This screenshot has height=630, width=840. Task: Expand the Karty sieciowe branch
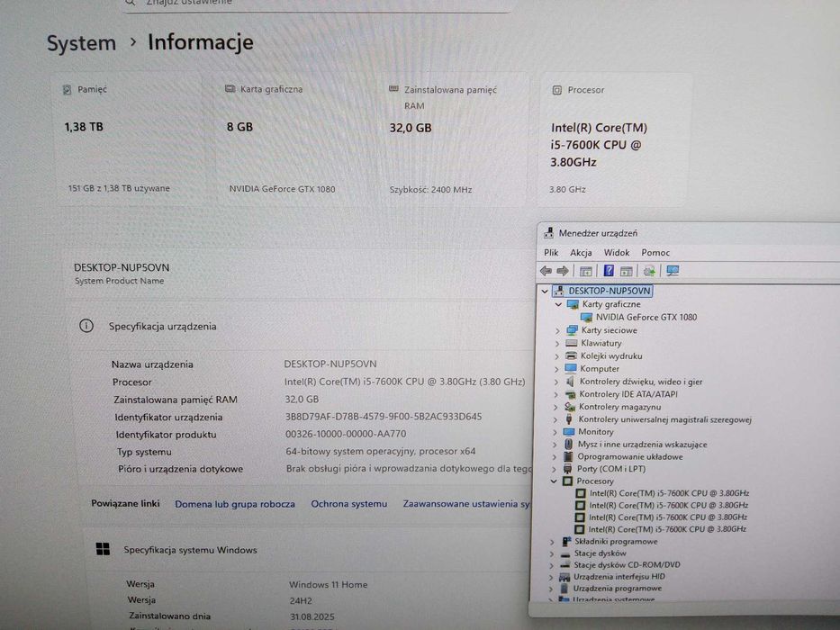557,330
